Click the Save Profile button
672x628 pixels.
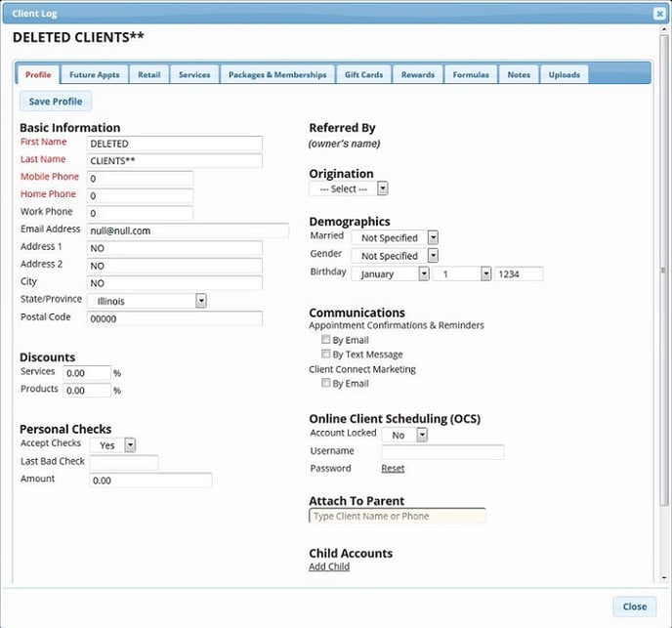(x=56, y=102)
